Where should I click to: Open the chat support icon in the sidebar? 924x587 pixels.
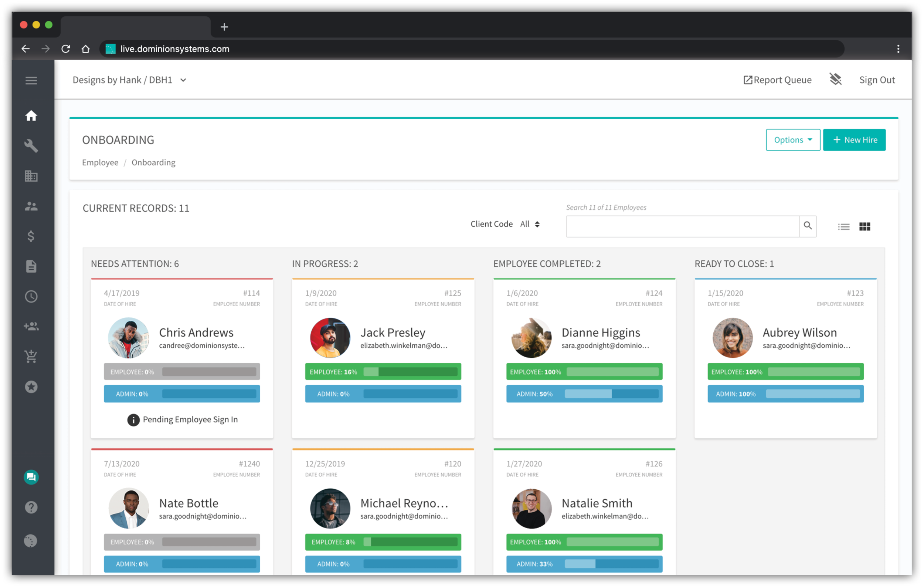[31, 477]
